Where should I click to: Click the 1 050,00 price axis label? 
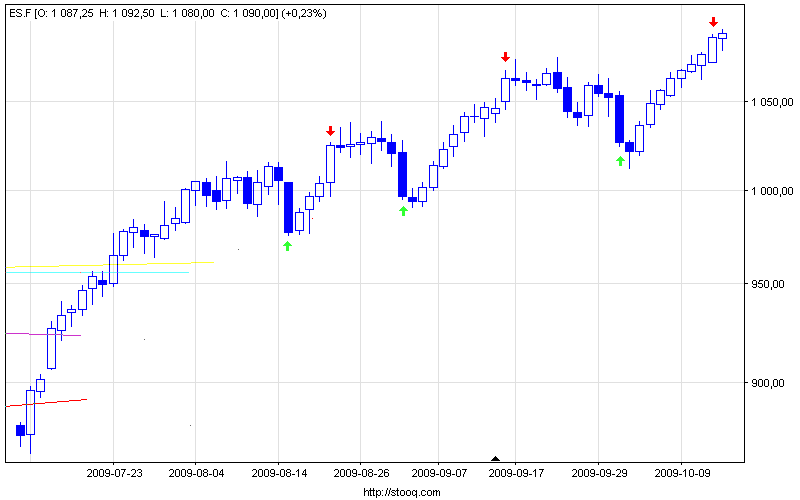[772, 102]
